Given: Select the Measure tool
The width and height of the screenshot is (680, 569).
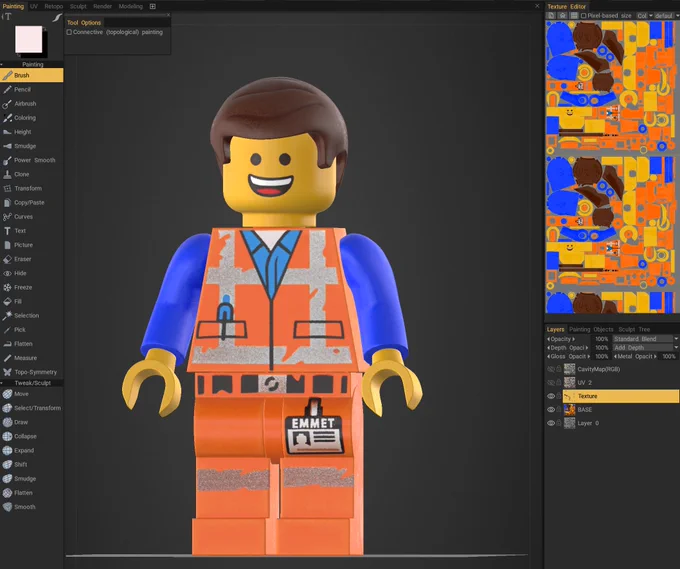Looking at the screenshot, I should point(31,358).
